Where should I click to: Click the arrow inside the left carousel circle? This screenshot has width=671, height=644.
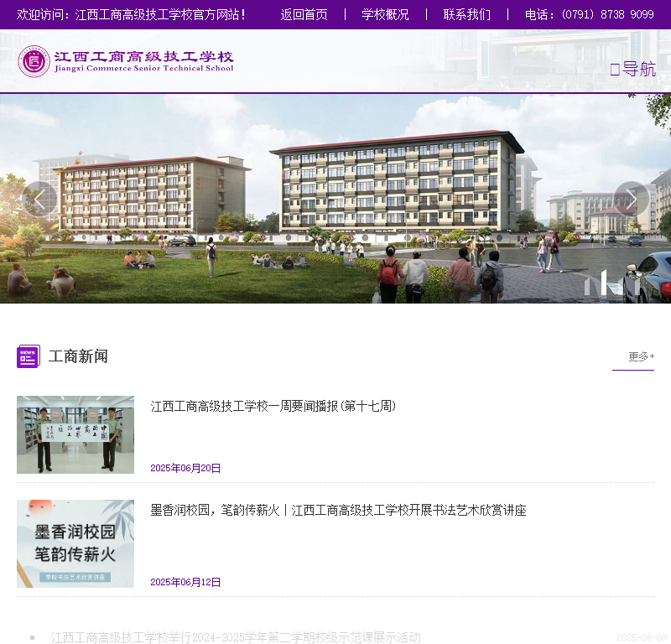(39, 200)
